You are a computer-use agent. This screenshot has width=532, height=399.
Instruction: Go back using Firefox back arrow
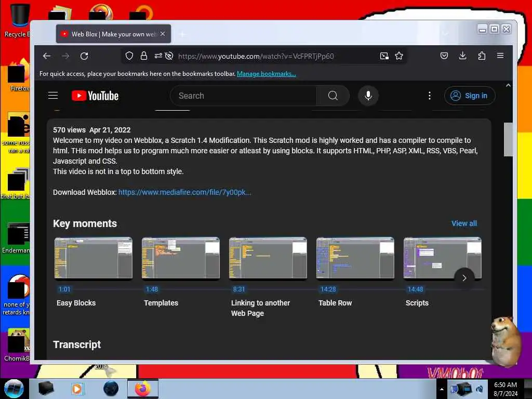coord(47,56)
